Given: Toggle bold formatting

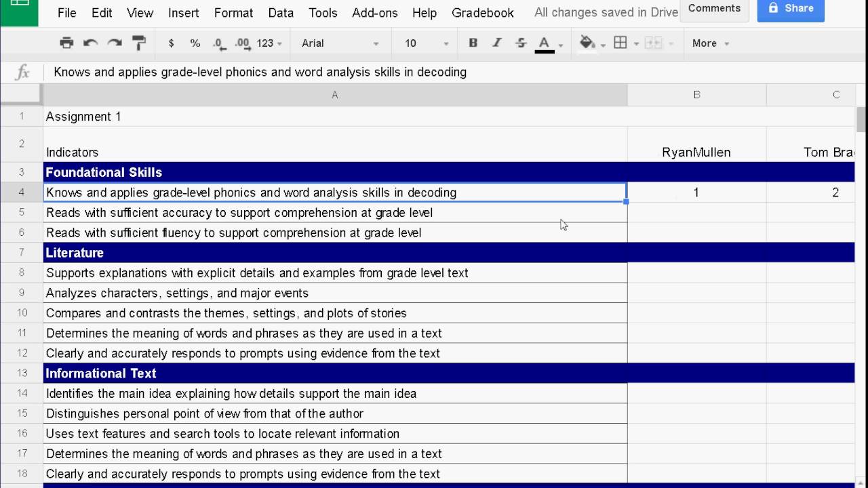Looking at the screenshot, I should [x=473, y=43].
